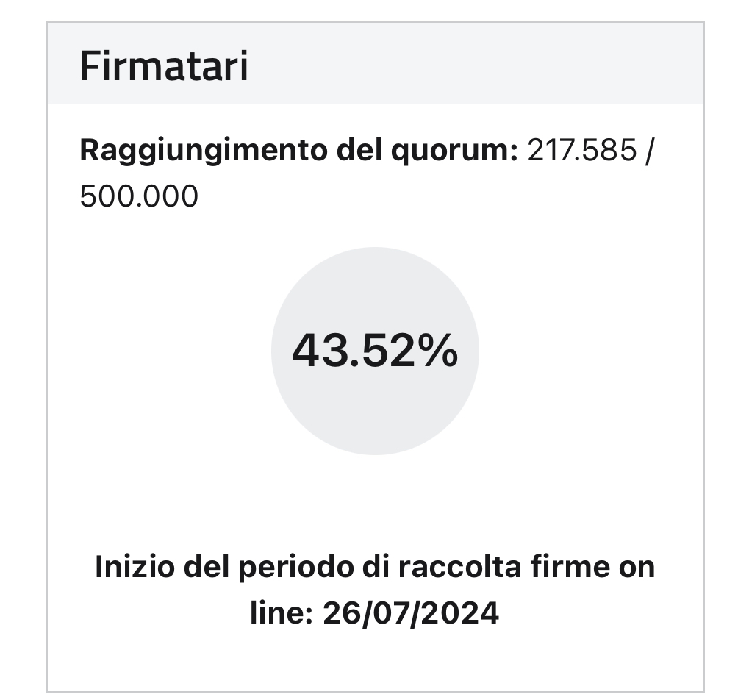Click the slash separator after 217.585
The width and height of the screenshot is (749, 700).
pyautogui.click(x=648, y=150)
